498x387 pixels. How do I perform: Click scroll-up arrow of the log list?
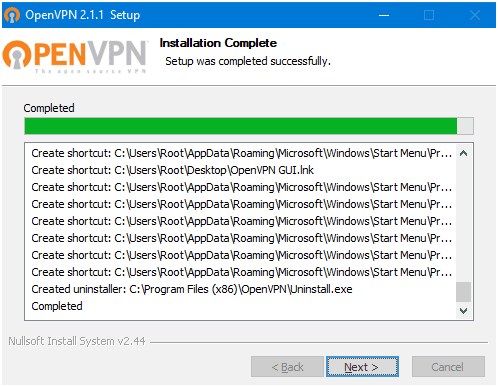[x=463, y=153]
